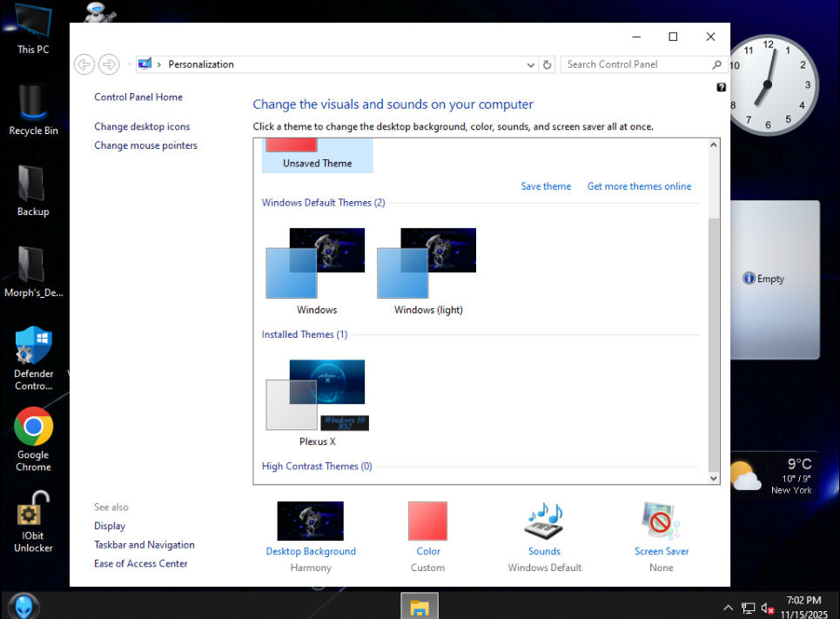The height and width of the screenshot is (619, 840).
Task: Open Get more themes online link
Action: [x=639, y=186]
